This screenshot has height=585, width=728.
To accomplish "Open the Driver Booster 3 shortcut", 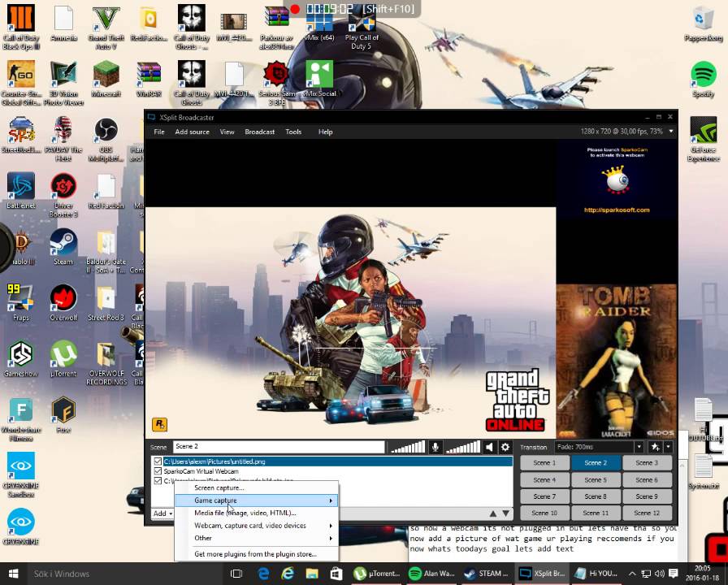I will pyautogui.click(x=63, y=196).
